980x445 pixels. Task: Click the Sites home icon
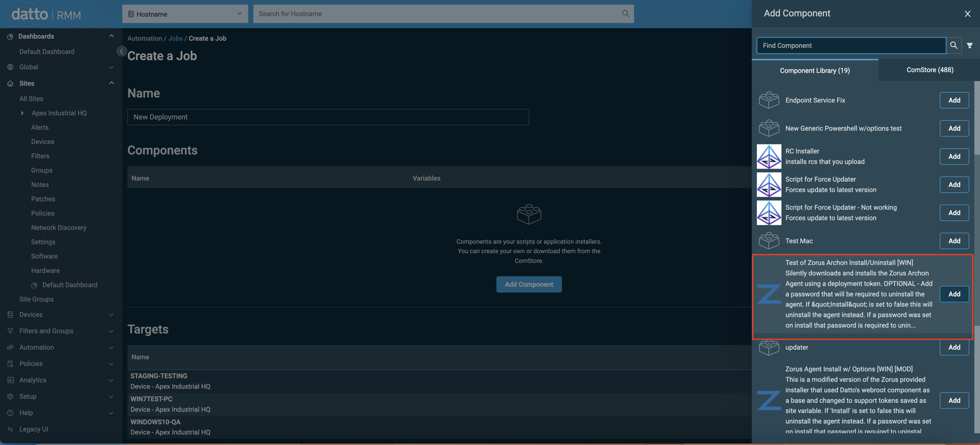coord(10,83)
